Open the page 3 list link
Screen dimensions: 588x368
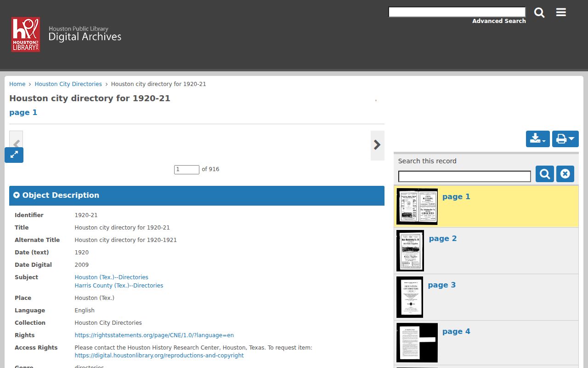442,285
